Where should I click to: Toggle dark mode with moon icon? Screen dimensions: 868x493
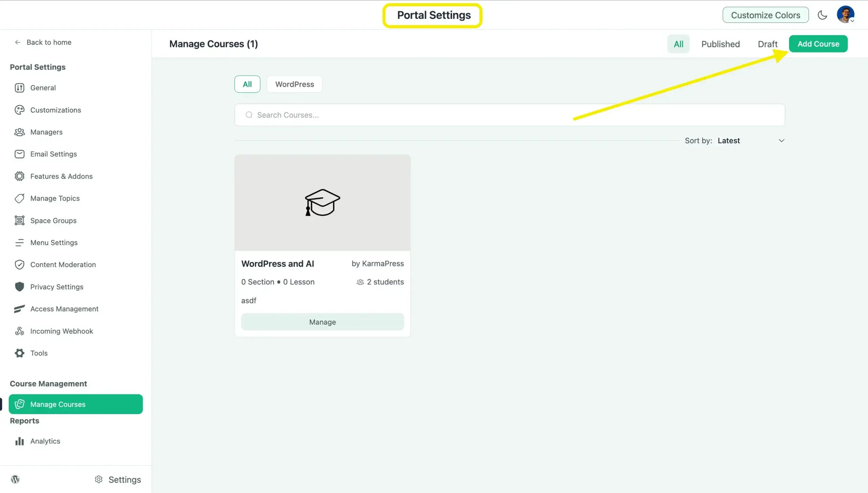tap(822, 15)
